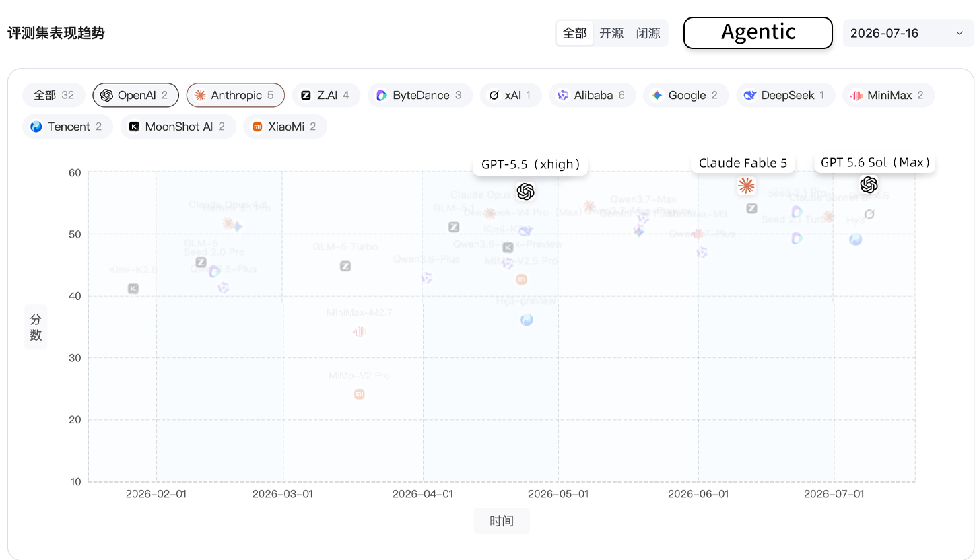The image size is (975, 560).
Task: Click the GPT-5.5 (xhigh) tooltip label
Action: coord(531,164)
